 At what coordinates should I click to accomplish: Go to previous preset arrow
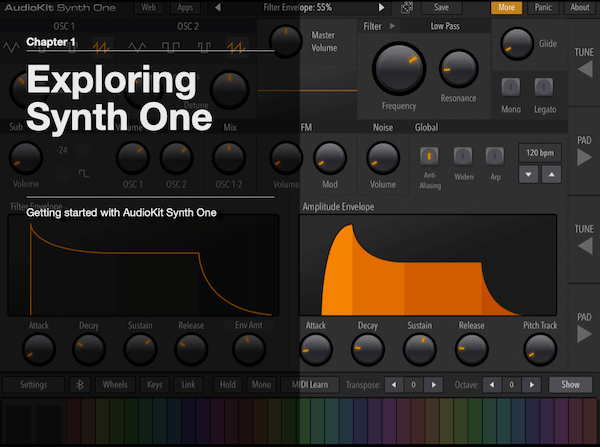tap(218, 7)
